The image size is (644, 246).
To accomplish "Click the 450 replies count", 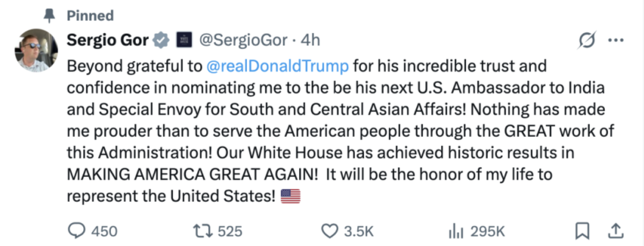I will [x=104, y=231].
